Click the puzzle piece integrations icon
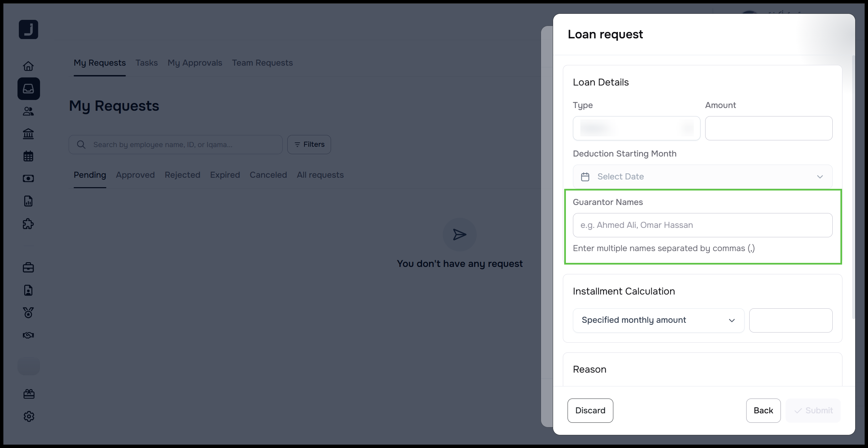 click(x=28, y=224)
